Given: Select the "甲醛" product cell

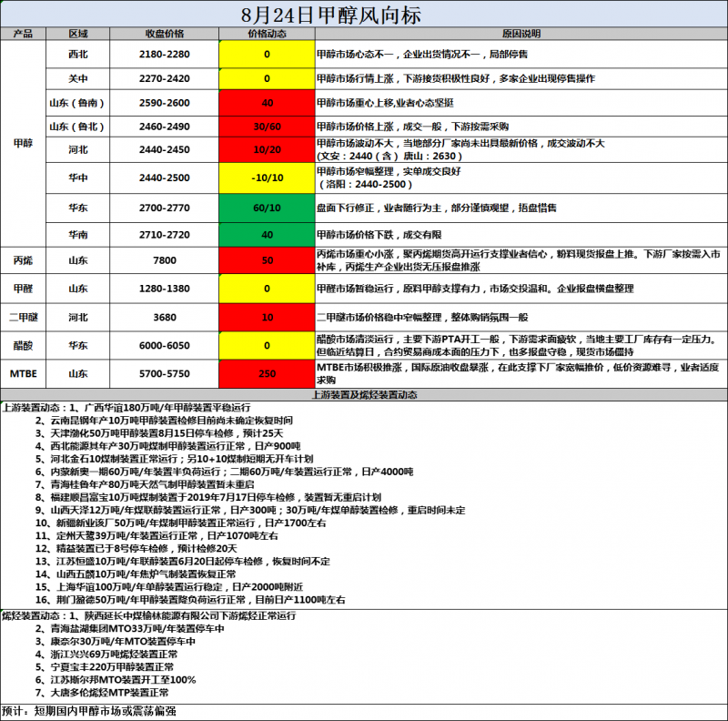Looking at the screenshot, I should pyautogui.click(x=24, y=289).
